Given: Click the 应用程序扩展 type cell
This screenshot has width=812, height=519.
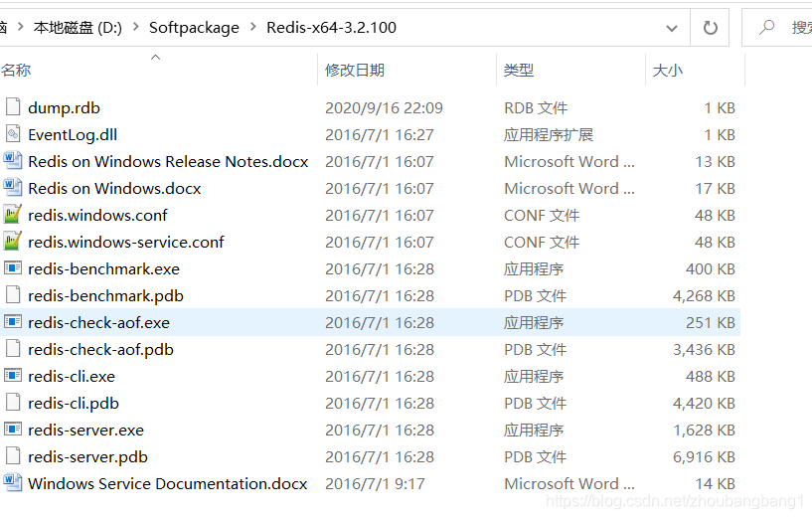Looking at the screenshot, I should pyautogui.click(x=549, y=134).
